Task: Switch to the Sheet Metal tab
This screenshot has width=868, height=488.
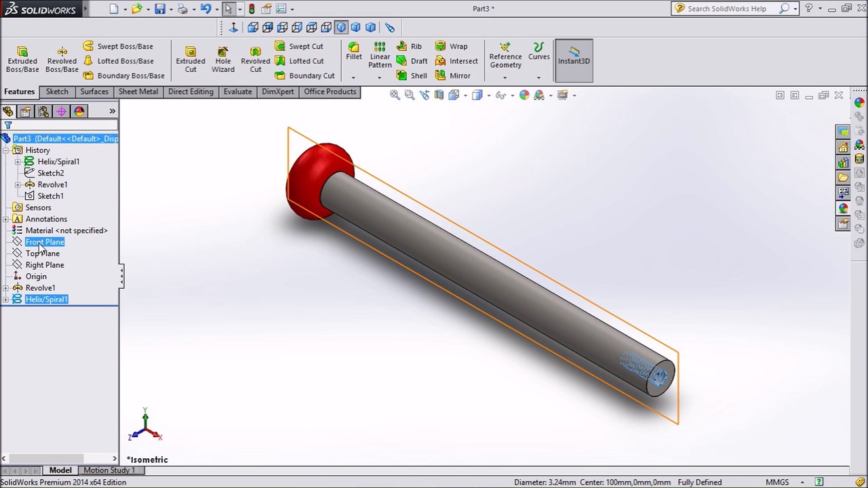Action: (138, 92)
